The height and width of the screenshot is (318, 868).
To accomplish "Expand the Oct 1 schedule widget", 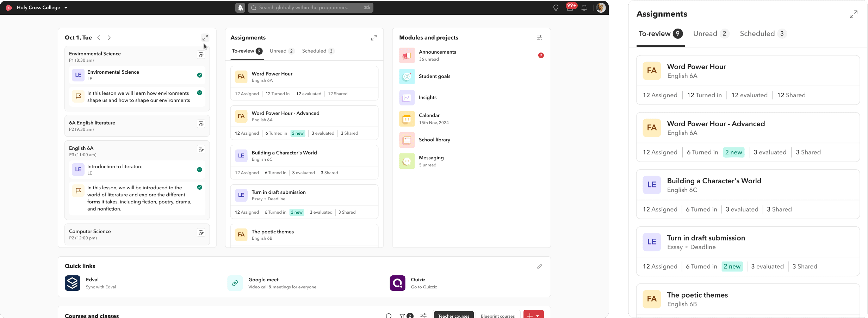I will coord(205,38).
